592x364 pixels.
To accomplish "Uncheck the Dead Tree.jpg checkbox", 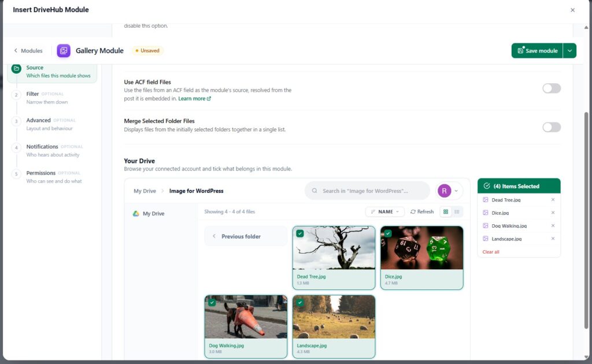I will (300, 233).
